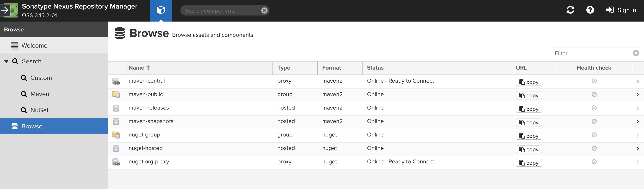
Task: Click the nuget-hosted database icon
Action: pos(116,148)
